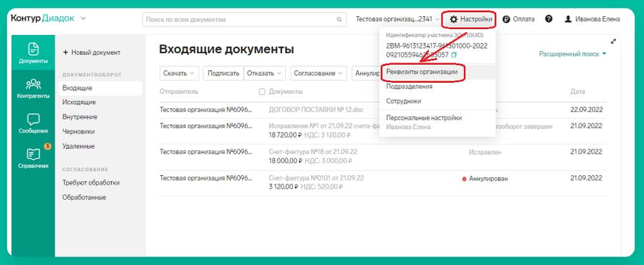The image size is (644, 265).
Task: Click the date 22.09.2022
Action: pos(586,110)
